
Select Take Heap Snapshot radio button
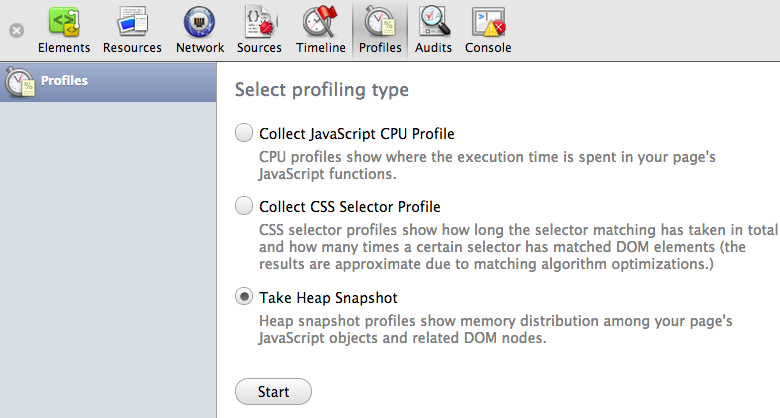click(x=244, y=297)
